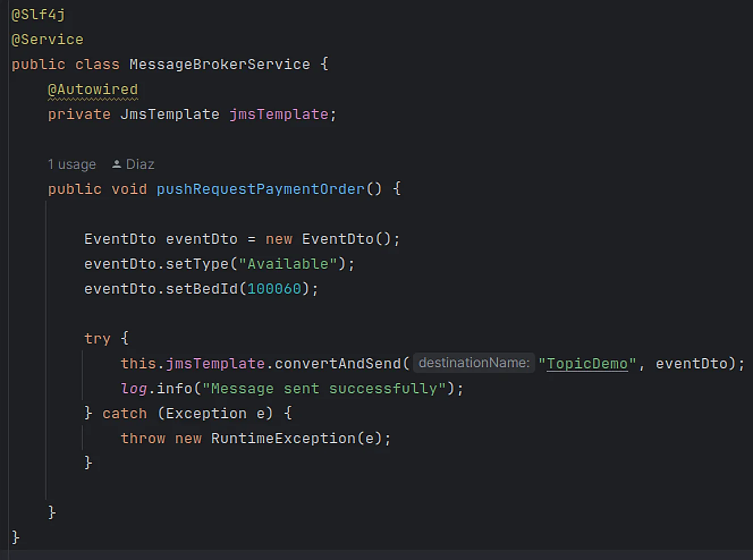Click the "Message sent successfully" string
Image resolution: width=753 pixels, height=560 pixels.
click(324, 389)
